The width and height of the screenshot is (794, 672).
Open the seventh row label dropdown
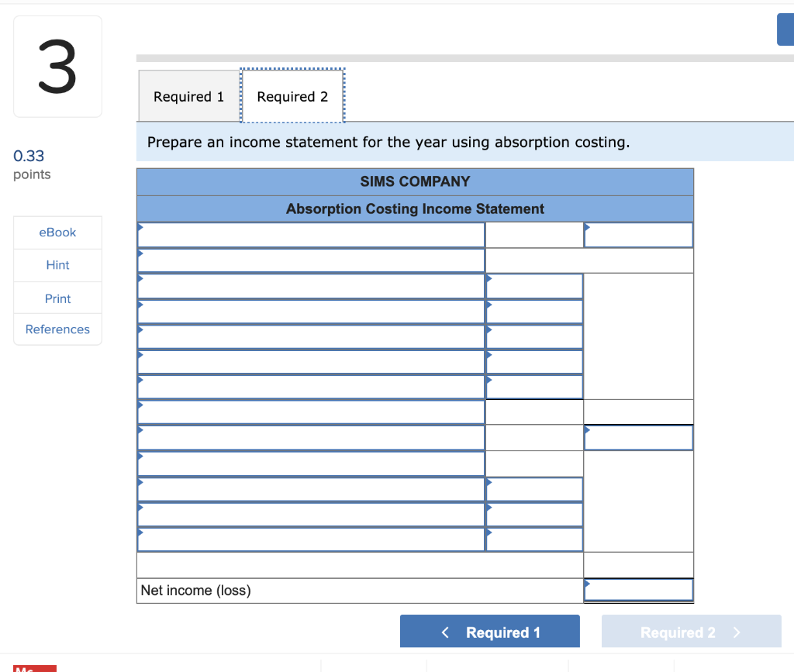(x=311, y=387)
